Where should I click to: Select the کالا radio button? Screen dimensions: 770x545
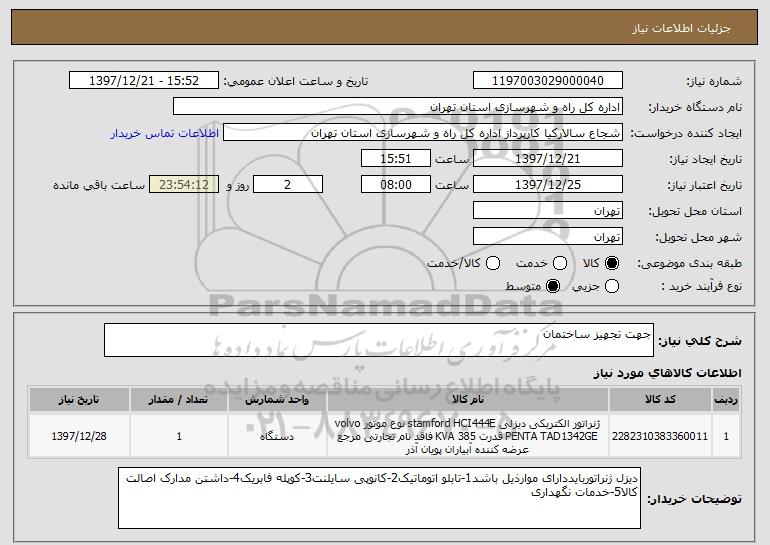[612, 263]
